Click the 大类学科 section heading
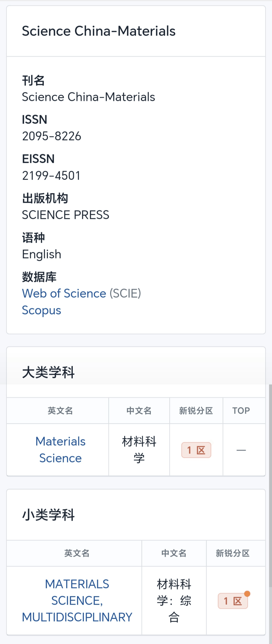The height and width of the screenshot is (644, 272). 48,372
